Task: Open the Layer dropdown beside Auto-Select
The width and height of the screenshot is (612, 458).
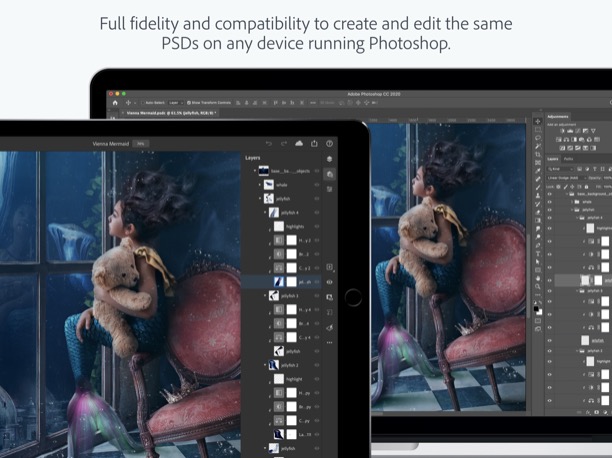Action: pos(176,103)
